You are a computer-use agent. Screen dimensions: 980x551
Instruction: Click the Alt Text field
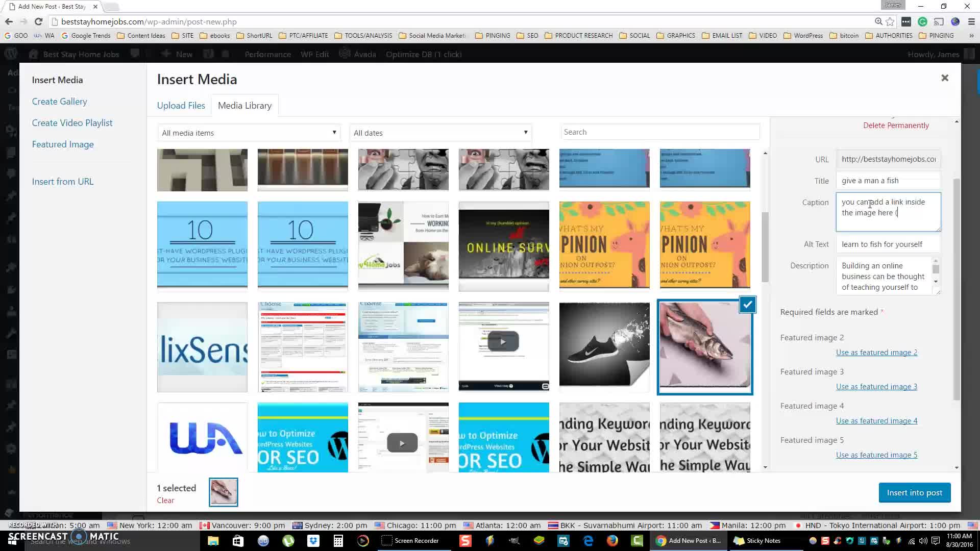click(x=888, y=244)
